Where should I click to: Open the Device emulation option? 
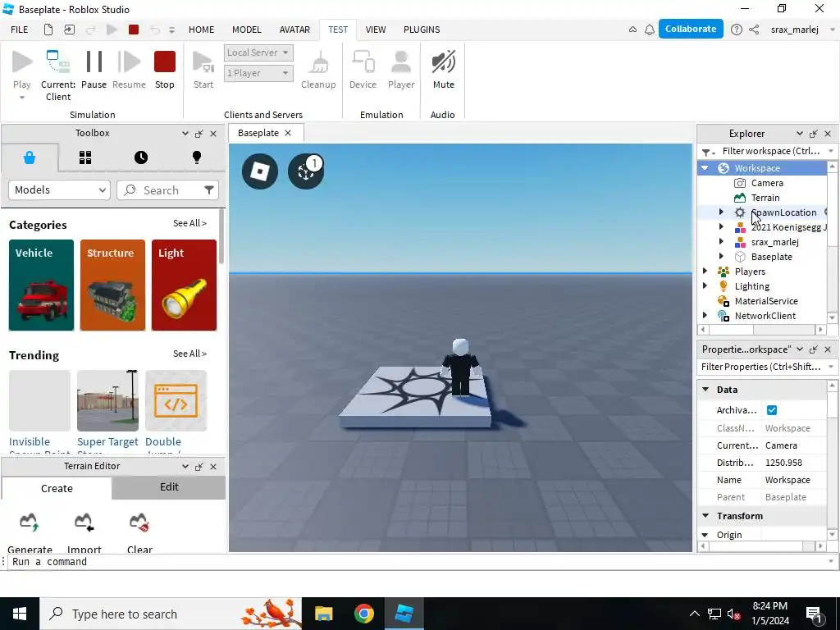(x=363, y=70)
